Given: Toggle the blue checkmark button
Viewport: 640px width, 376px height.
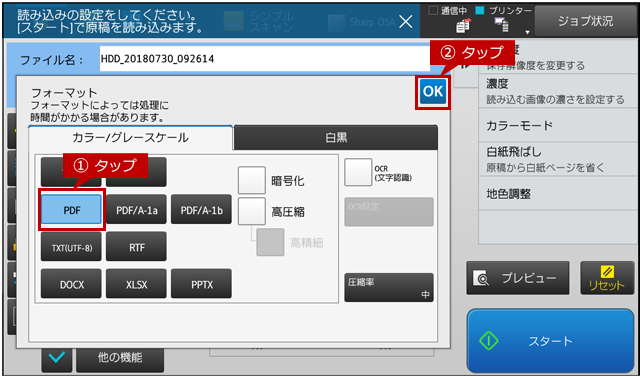Looking at the screenshot, I should click(x=56, y=358).
